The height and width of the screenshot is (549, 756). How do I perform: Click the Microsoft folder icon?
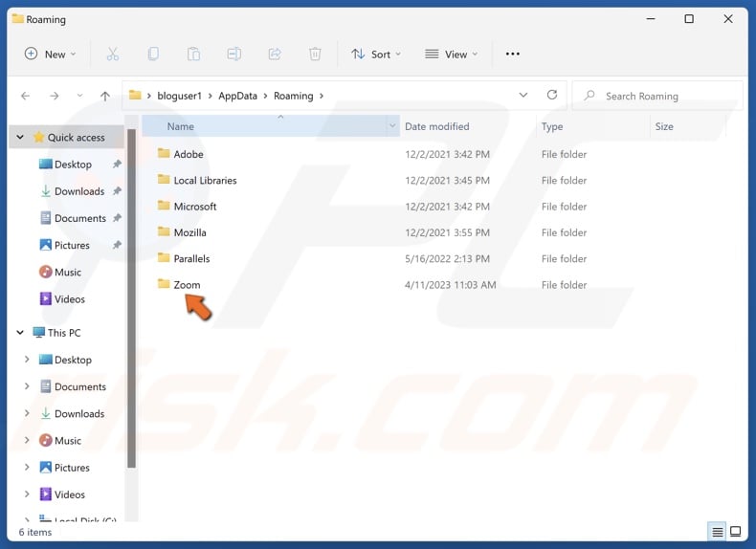(x=164, y=206)
